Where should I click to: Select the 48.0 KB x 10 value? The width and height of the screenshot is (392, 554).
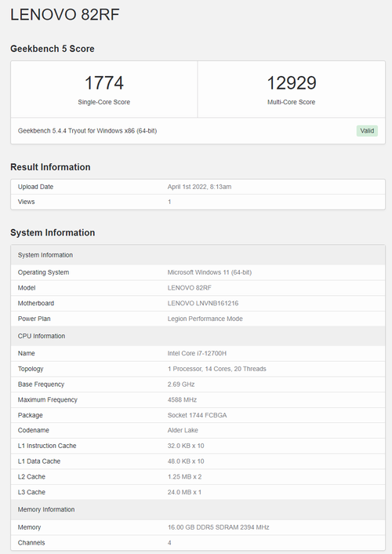pyautogui.click(x=186, y=461)
